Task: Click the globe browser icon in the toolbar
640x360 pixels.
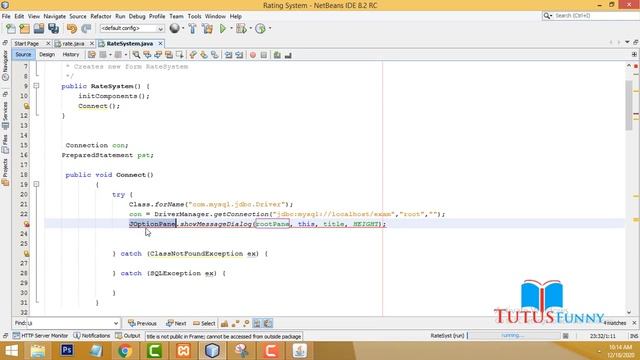Action: tap(175, 28)
